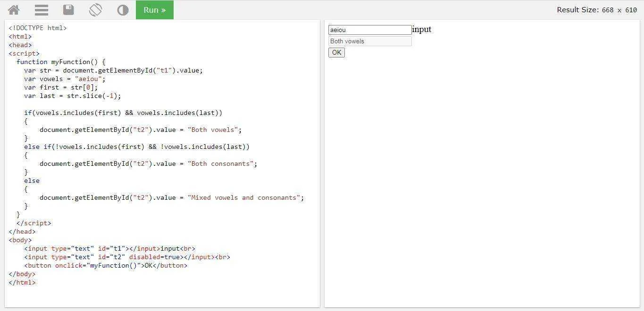The image size is (644, 311).
Task: Click the var str = document.getElementById line
Action: click(x=113, y=70)
